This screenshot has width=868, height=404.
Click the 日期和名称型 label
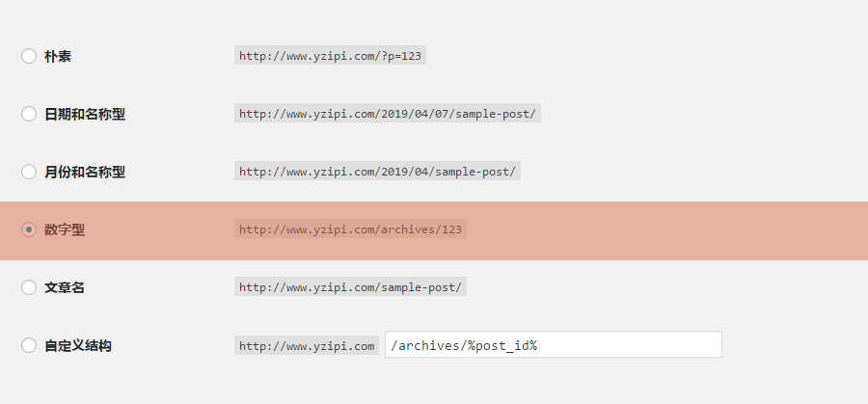tap(85, 114)
